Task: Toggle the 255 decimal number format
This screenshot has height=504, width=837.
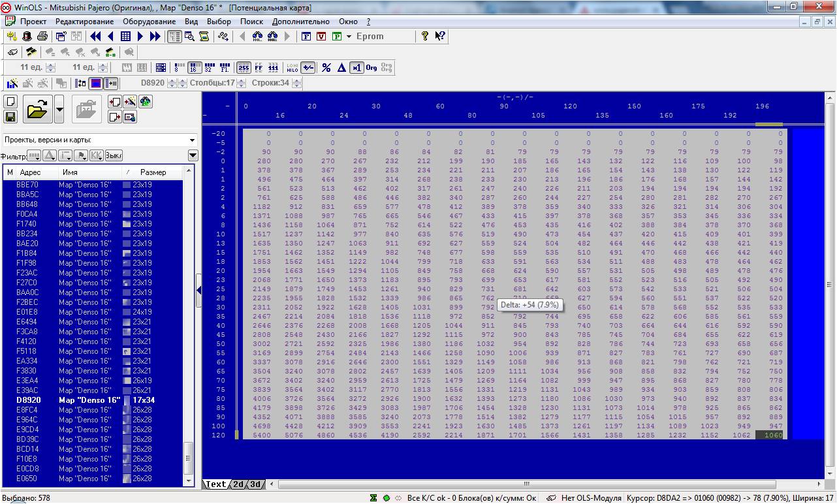Action: (x=243, y=67)
